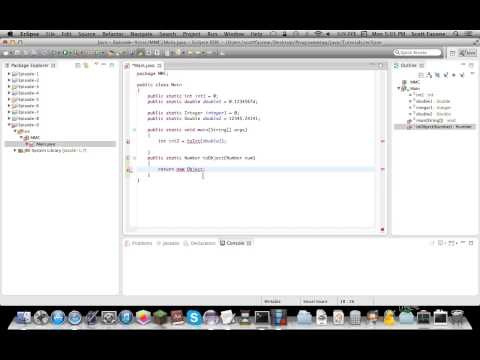
Task: Open the Source menu
Action: click(87, 34)
